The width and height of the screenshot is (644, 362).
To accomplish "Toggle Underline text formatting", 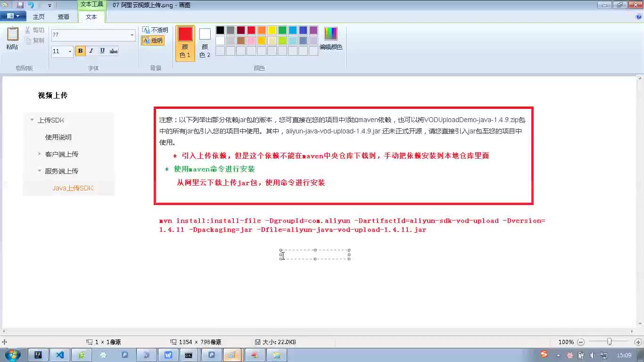I will (102, 51).
